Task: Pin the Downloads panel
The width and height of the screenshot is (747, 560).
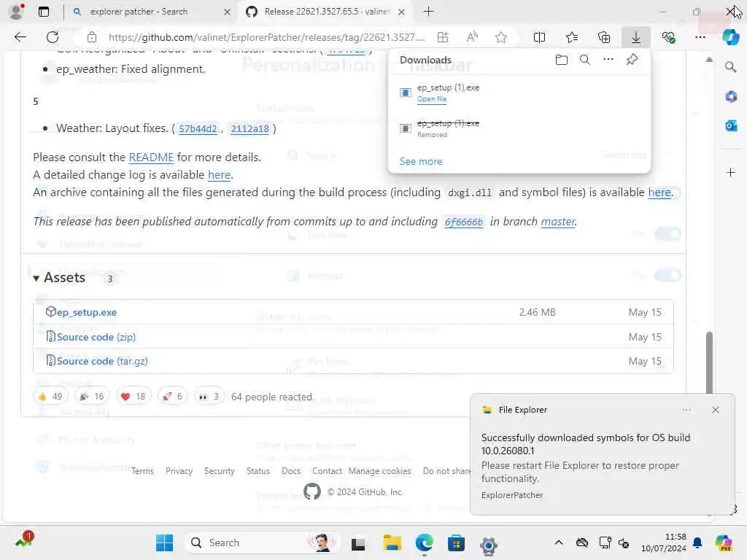Action: [632, 60]
